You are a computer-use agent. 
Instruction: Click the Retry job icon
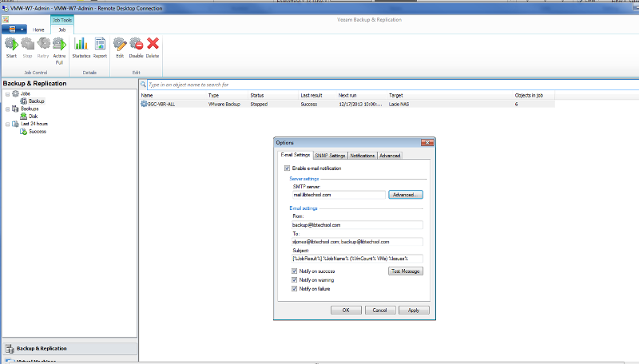[43, 44]
